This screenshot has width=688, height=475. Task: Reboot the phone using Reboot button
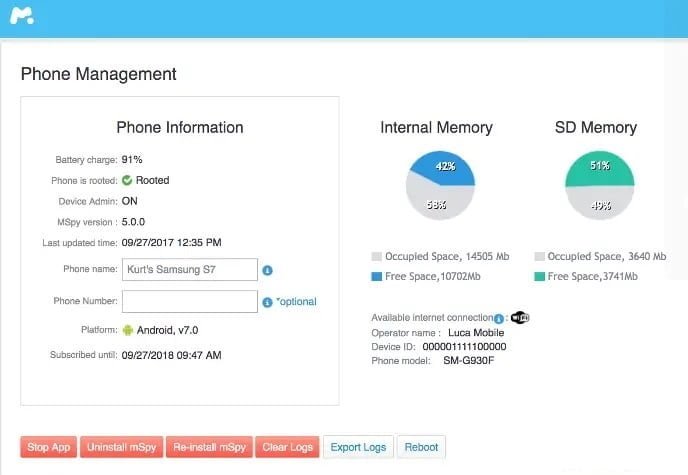421,447
